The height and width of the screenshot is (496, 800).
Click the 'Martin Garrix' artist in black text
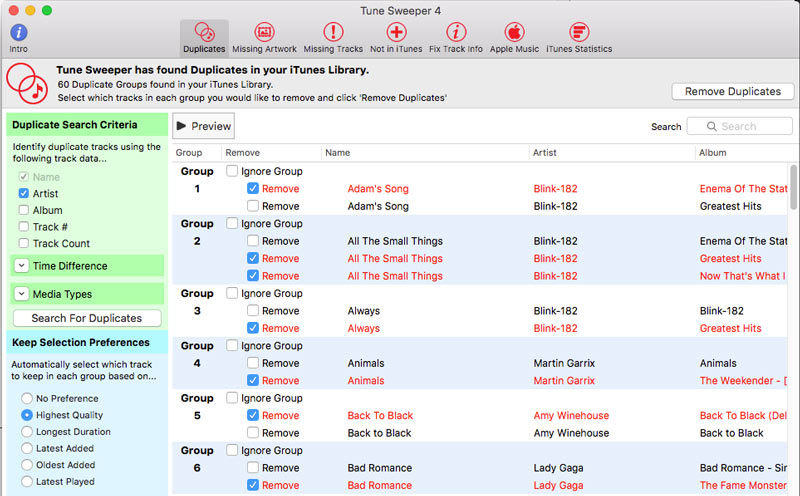[564, 363]
